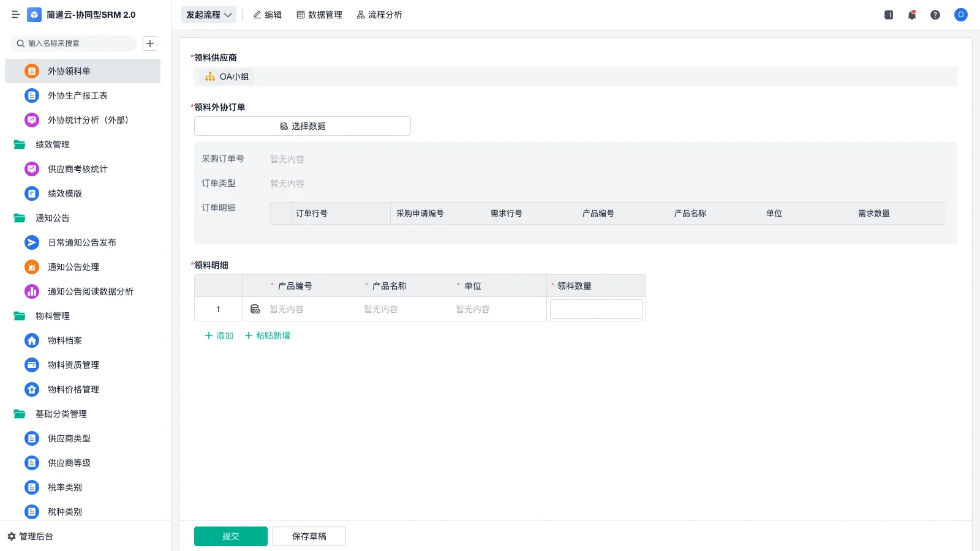Screen dimensions: 980x551
Task: Click the 采购申请编号 column header
Action: [x=420, y=214]
